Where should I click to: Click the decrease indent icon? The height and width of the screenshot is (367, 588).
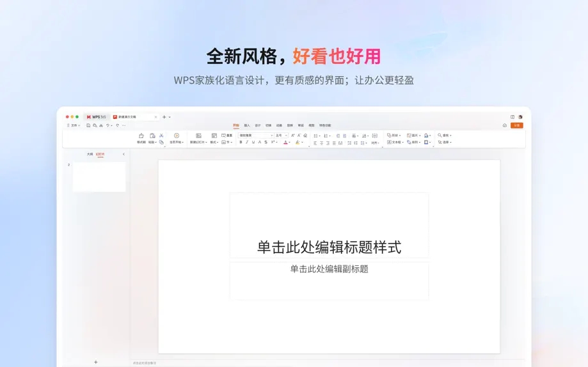click(x=338, y=136)
